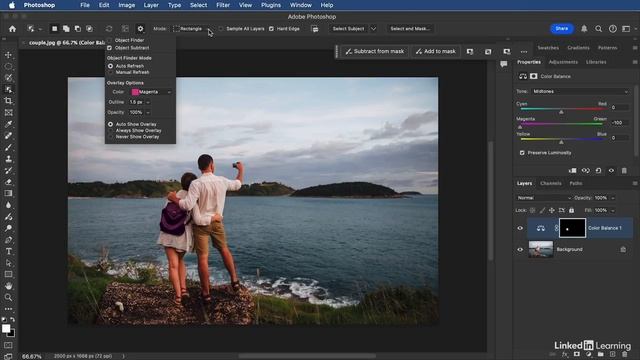
Task: Open the Tone Midtones dropdown
Action: pyautogui.click(x=580, y=91)
